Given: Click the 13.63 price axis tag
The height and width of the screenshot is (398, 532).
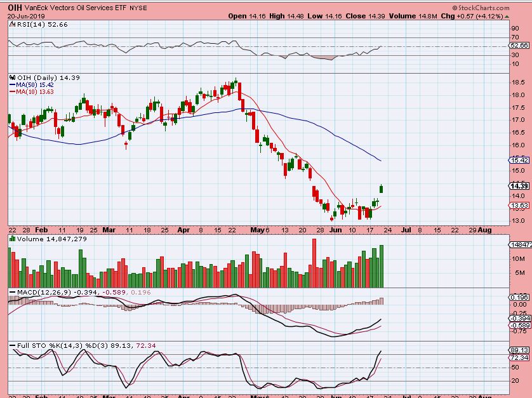Looking at the screenshot, I should click(x=519, y=205).
